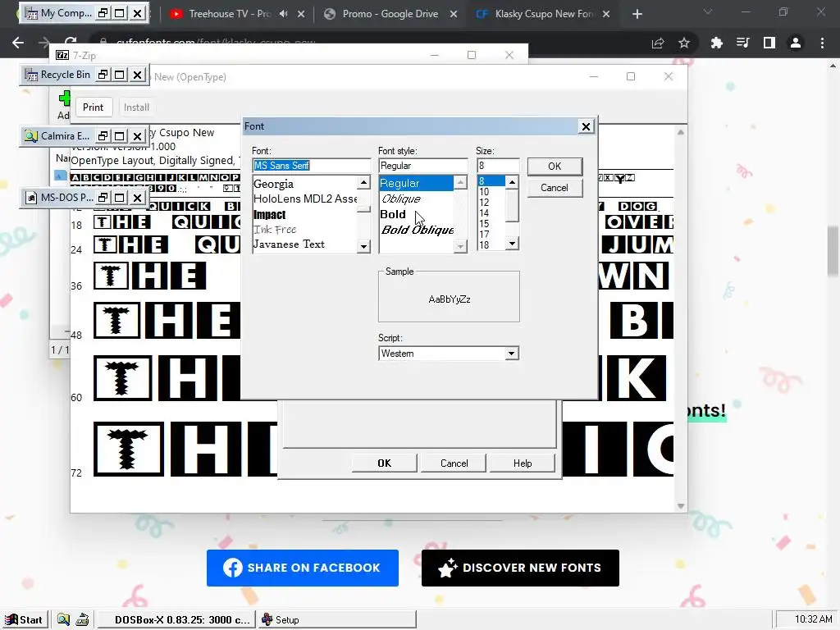Mute the Treehouse TV tab audio icon

[283, 14]
